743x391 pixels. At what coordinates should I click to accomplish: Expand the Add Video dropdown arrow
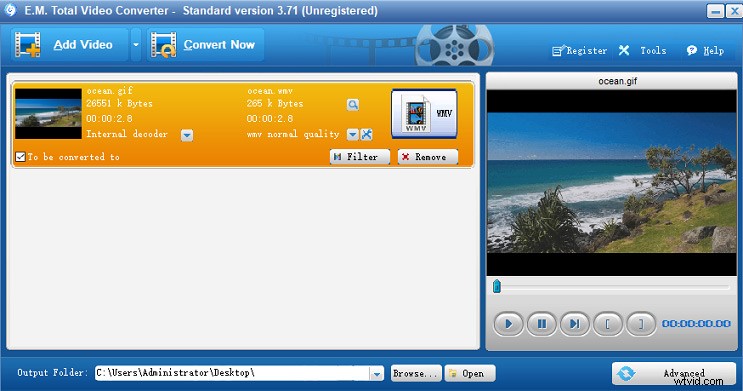[136, 45]
